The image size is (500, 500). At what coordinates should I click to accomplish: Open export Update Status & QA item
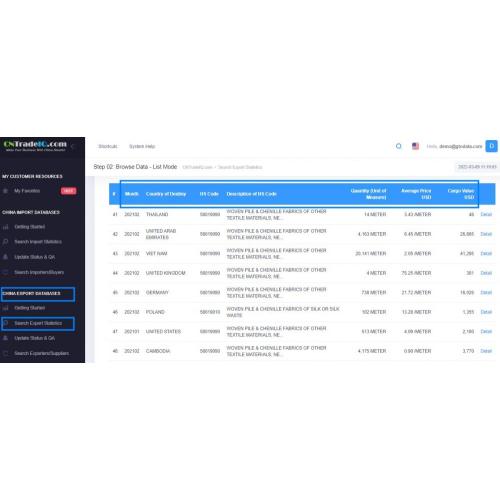click(35, 338)
